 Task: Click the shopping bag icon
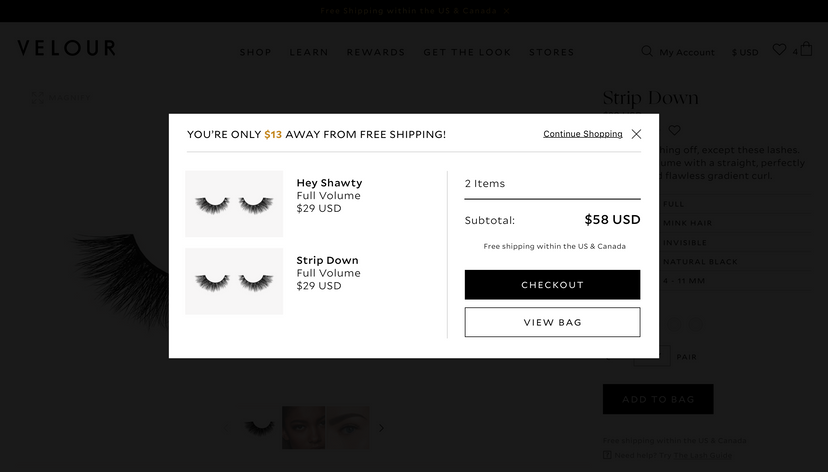(806, 49)
